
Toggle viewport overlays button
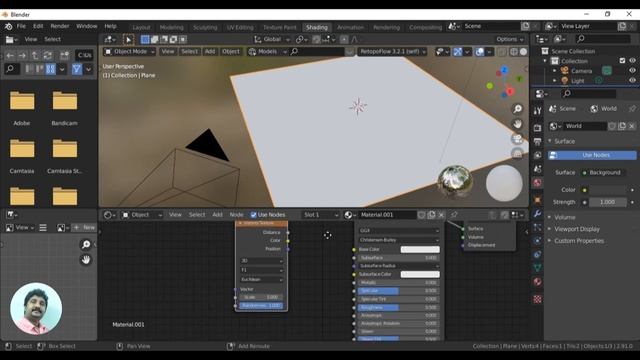coord(480,52)
